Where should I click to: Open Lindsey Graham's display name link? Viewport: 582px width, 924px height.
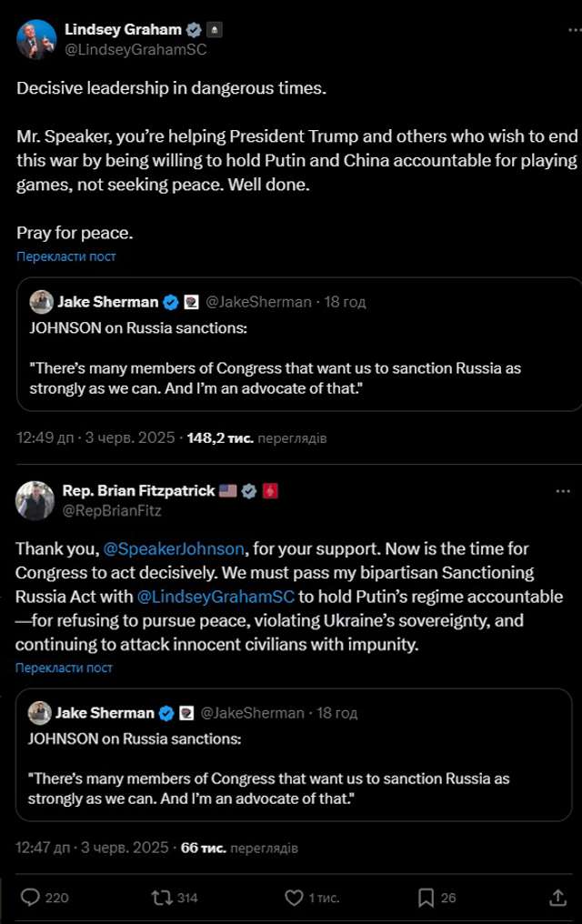coord(123,30)
